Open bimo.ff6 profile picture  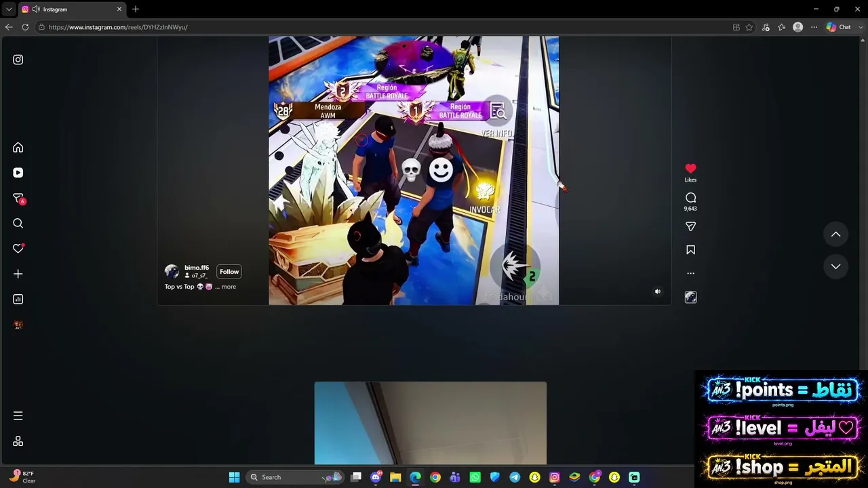pos(172,272)
